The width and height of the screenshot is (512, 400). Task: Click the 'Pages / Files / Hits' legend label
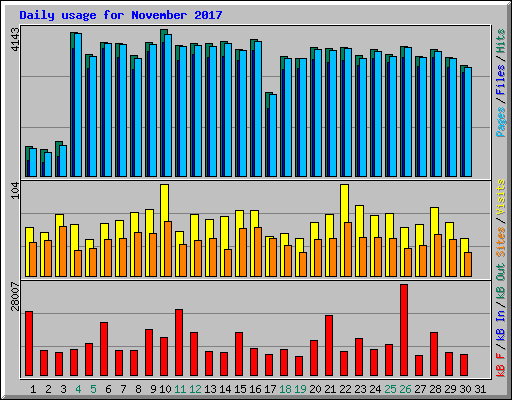tap(501, 83)
